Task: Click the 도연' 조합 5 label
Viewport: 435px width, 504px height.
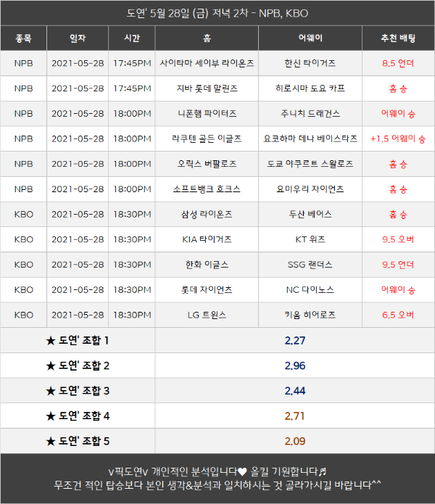Action: click(84, 441)
